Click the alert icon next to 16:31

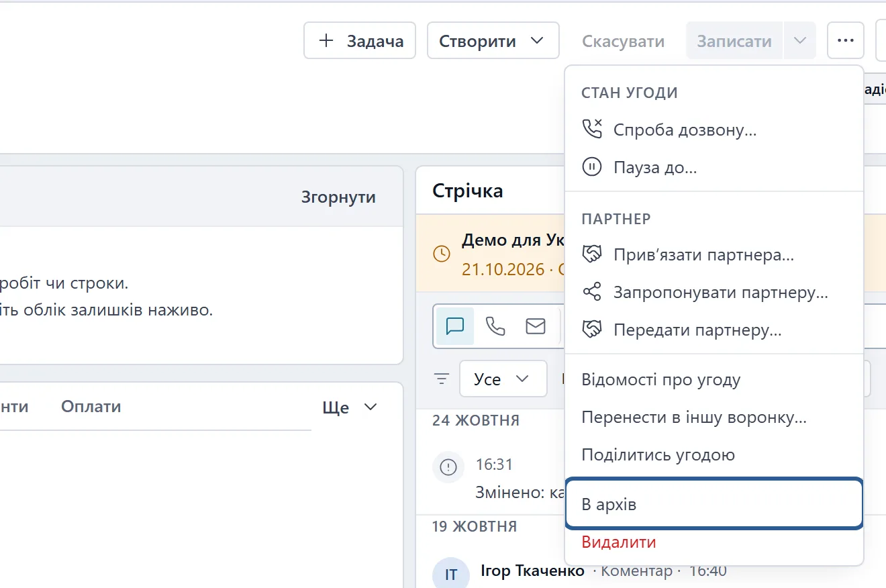(x=448, y=467)
